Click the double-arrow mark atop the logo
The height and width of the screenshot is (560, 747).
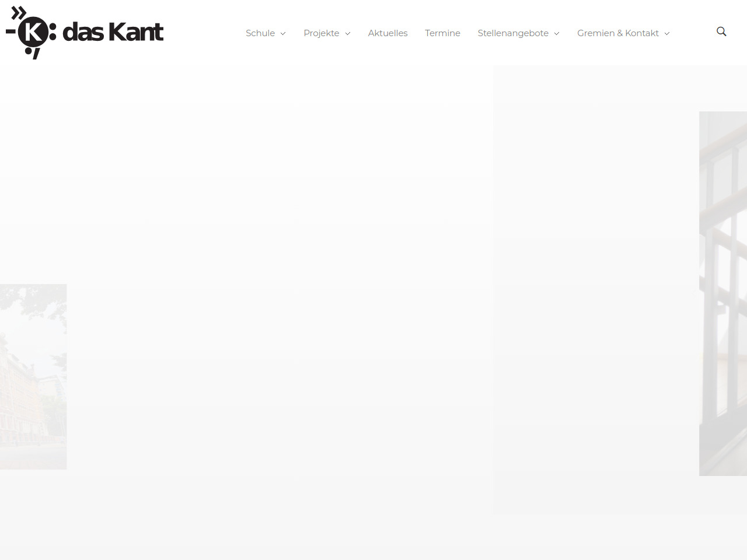19,13
